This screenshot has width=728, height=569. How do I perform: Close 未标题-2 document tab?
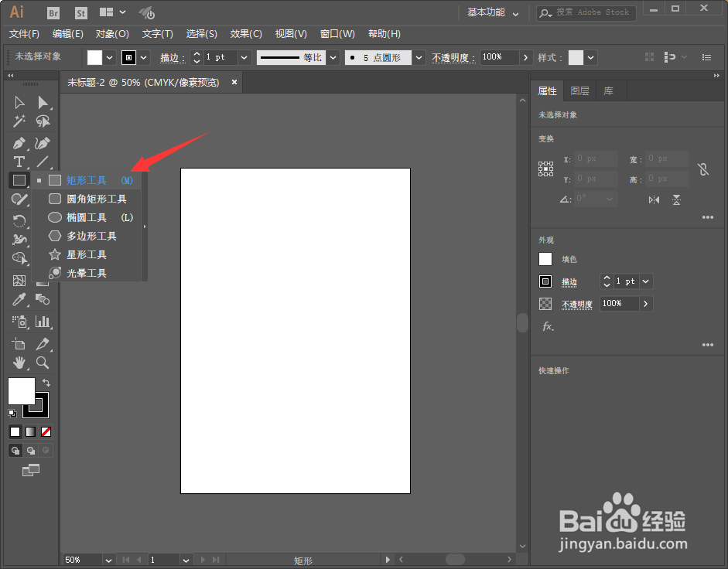pyautogui.click(x=234, y=82)
